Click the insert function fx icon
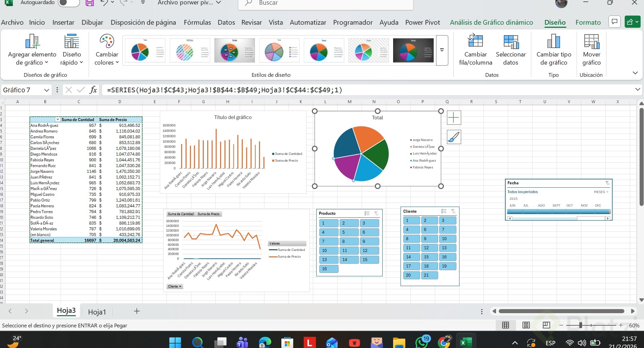 pos(93,90)
